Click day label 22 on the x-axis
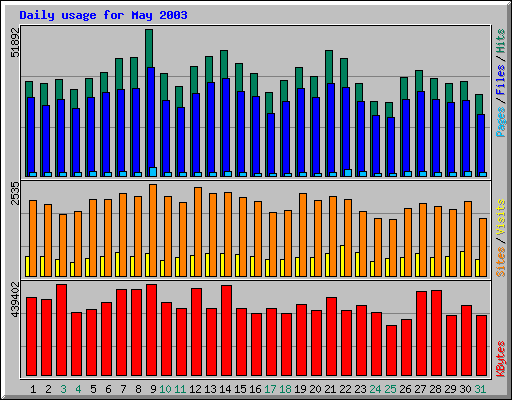This screenshot has width=512, height=400. pos(345,389)
